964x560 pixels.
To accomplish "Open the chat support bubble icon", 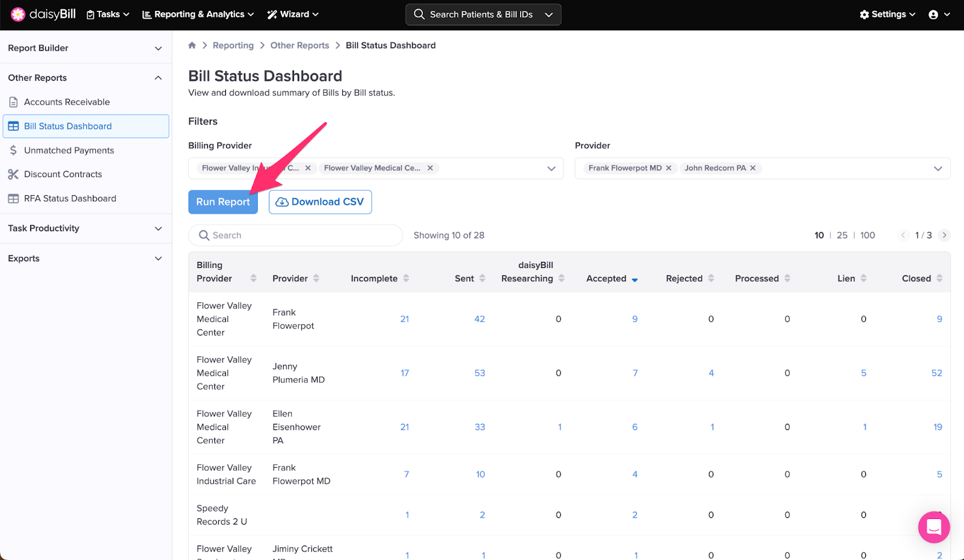I will 933,527.
